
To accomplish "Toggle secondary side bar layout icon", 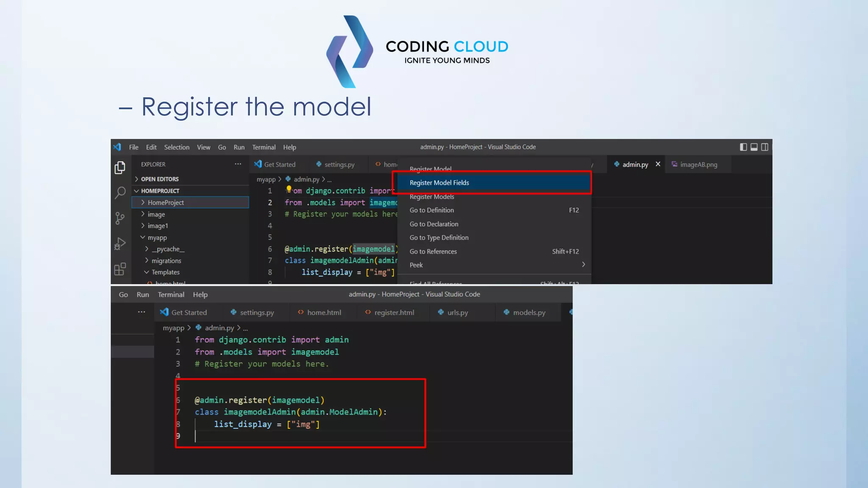I will coord(765,147).
